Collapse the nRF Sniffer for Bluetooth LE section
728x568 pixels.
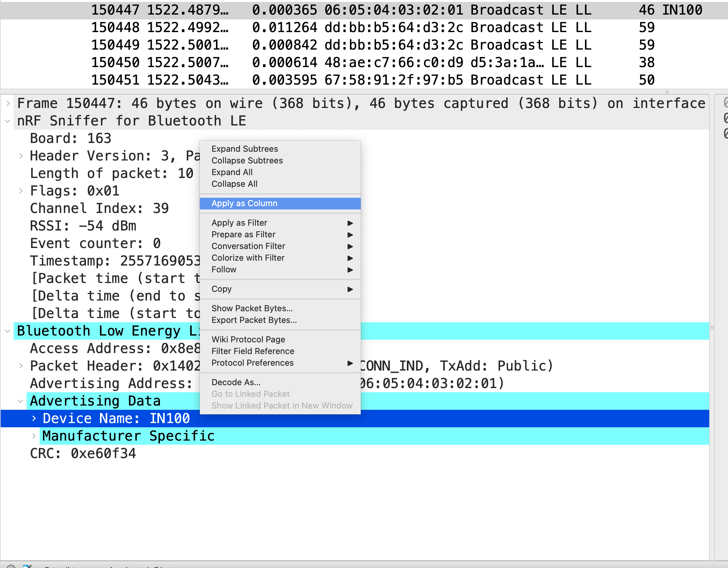click(8, 121)
